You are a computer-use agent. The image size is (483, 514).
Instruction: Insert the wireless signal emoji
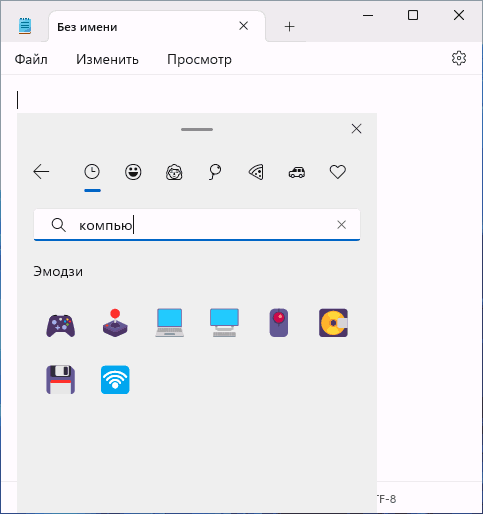coord(115,380)
